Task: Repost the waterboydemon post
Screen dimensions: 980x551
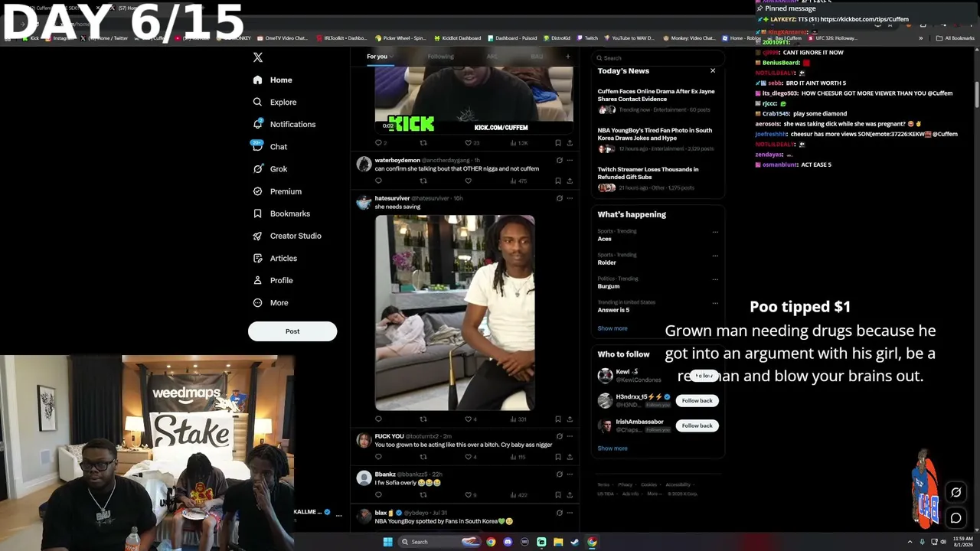Action: [x=423, y=181]
